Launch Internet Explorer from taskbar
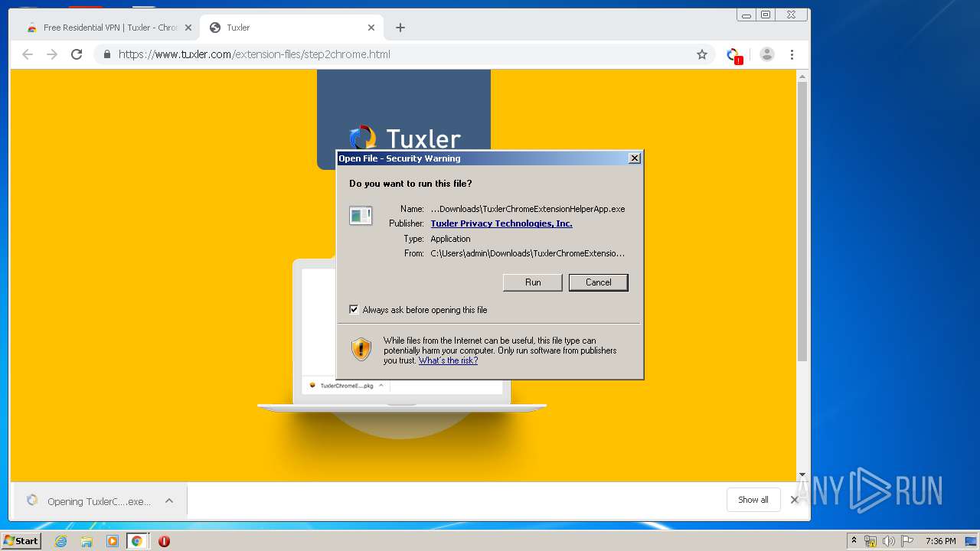Image resolution: width=980 pixels, height=551 pixels. pos(61,541)
